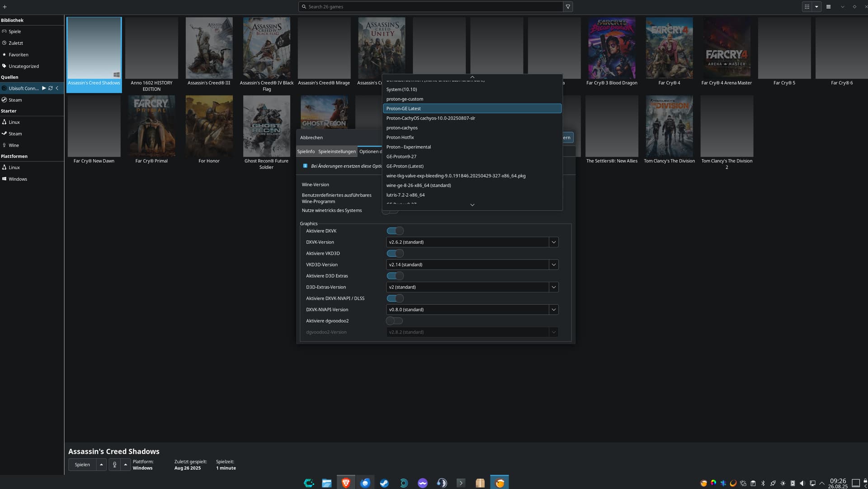This screenshot has width=868, height=489.
Task: Click the add game plus icon
Action: tap(5, 7)
